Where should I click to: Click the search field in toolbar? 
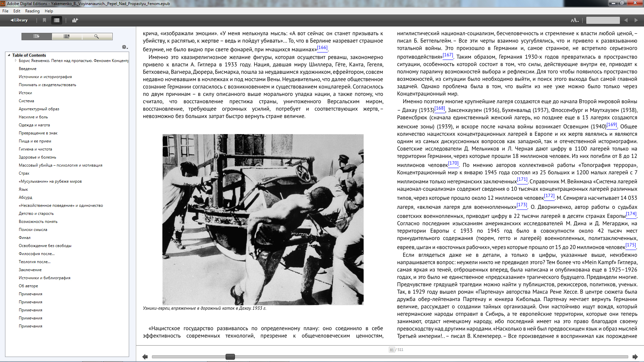pos(603,20)
